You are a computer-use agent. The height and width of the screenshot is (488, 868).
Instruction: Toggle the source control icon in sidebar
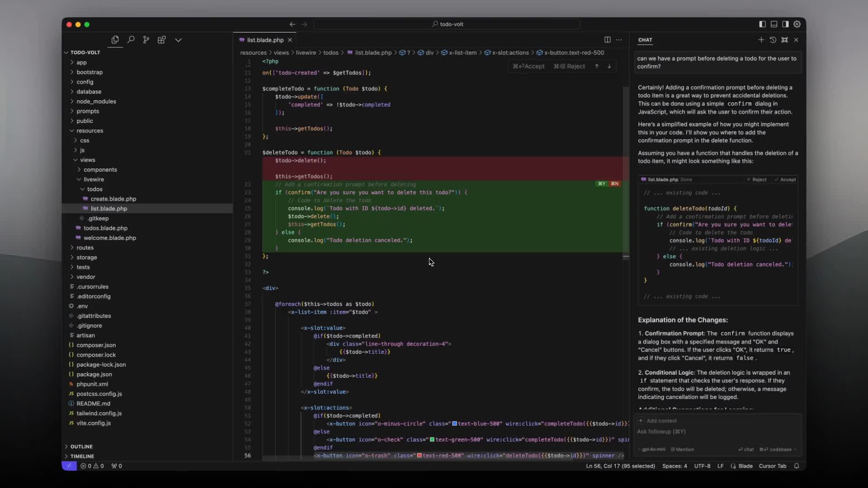click(146, 39)
